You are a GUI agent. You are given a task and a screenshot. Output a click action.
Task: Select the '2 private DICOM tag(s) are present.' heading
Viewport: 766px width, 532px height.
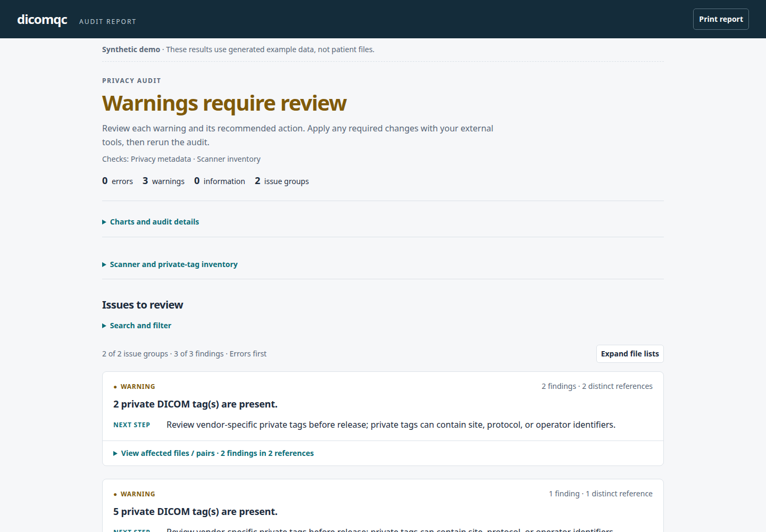195,404
